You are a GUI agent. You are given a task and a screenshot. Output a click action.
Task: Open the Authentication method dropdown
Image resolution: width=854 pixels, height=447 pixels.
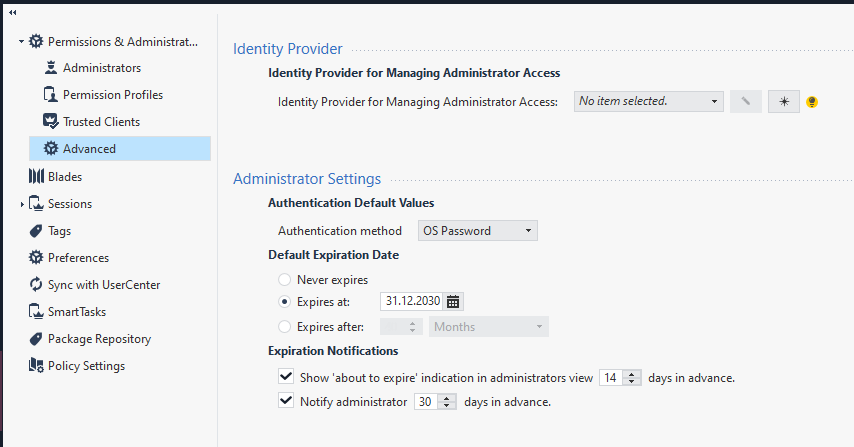(477, 231)
